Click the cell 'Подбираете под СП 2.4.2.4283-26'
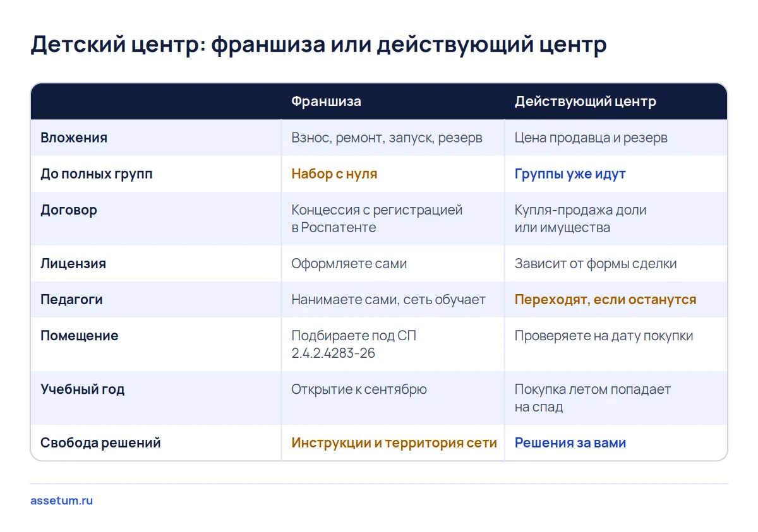758x532 pixels. [354, 344]
